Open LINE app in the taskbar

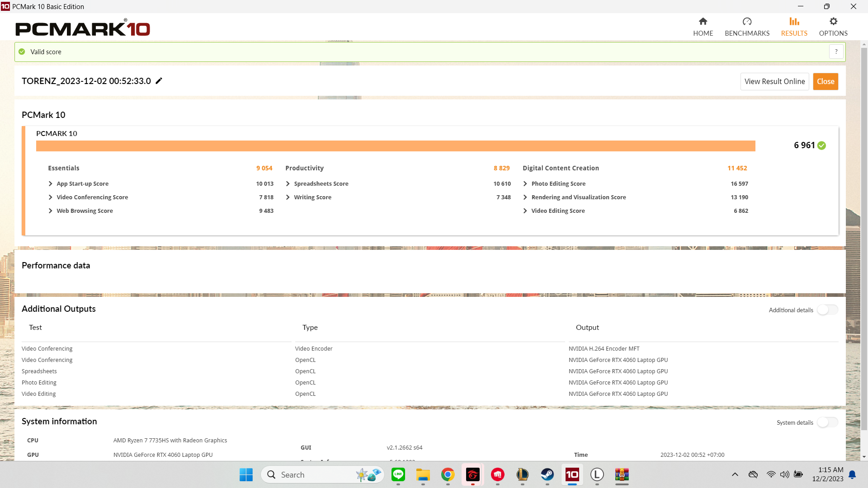[398, 474]
